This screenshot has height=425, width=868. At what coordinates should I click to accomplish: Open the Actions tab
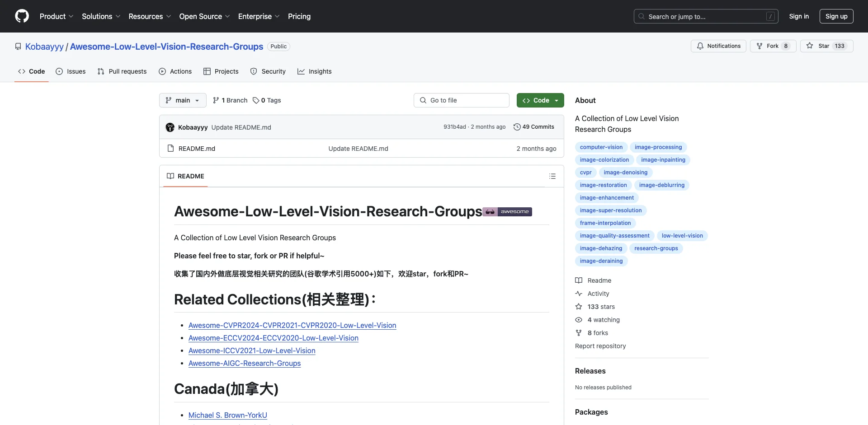[x=175, y=71]
